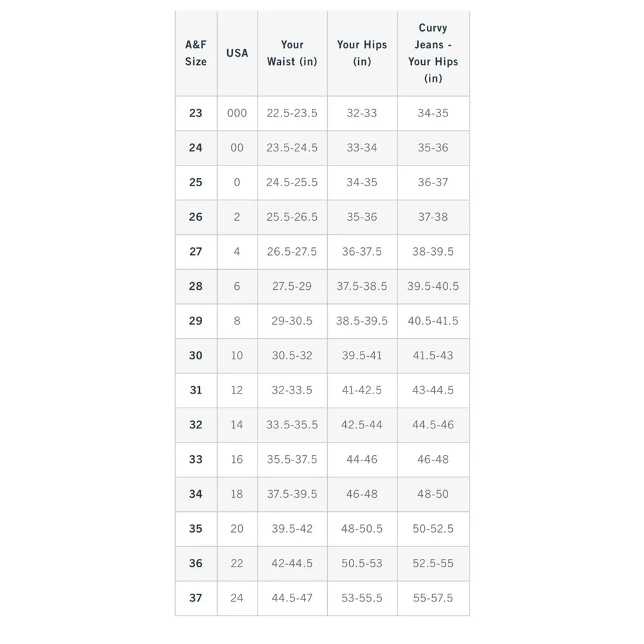The height and width of the screenshot is (644, 644).
Task: Click hips measurement 53-55.5
Action: 362,598
